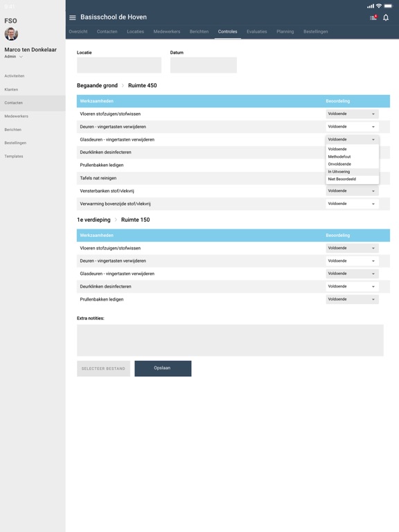The width and height of the screenshot is (399, 532).
Task: Click the Basisschool de Hoven title
Action: tap(114, 17)
